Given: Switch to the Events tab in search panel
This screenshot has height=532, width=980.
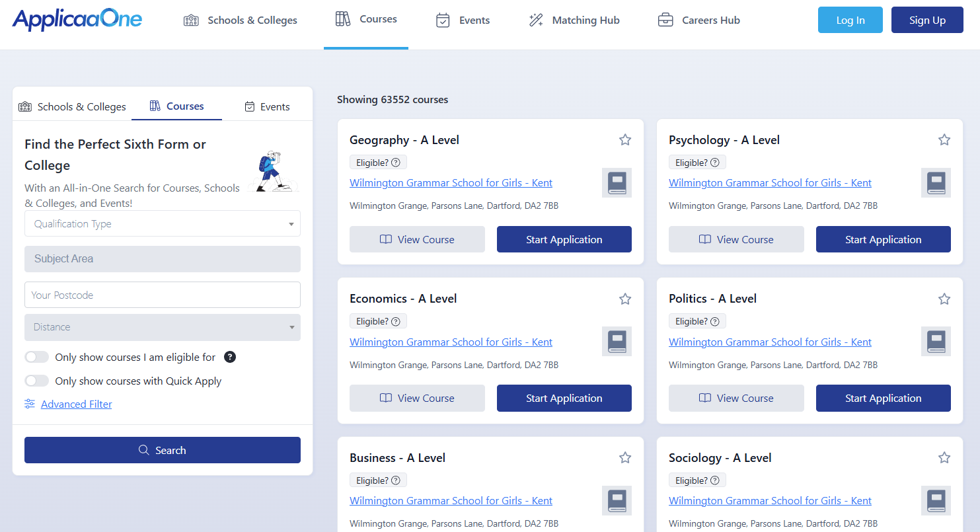Looking at the screenshot, I should [267, 106].
